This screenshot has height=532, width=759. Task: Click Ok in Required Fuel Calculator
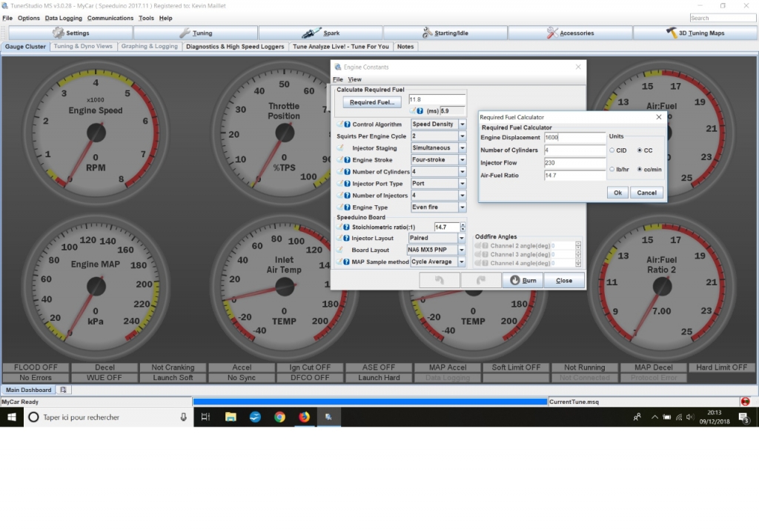617,193
